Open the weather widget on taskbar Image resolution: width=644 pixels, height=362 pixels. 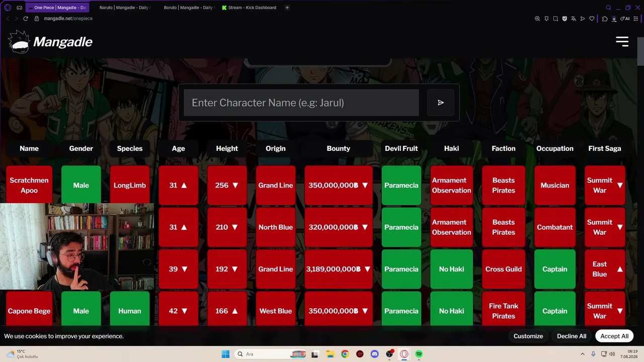(21, 354)
